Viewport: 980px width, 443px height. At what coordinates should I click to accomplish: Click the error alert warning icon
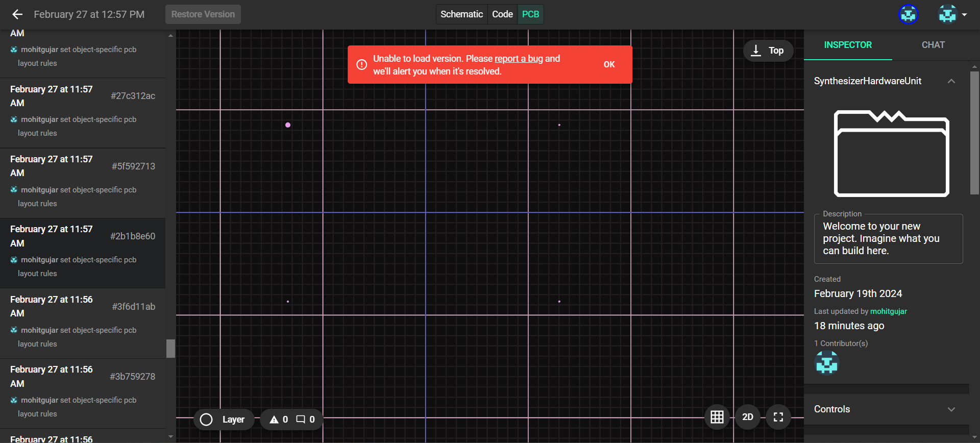tap(361, 65)
